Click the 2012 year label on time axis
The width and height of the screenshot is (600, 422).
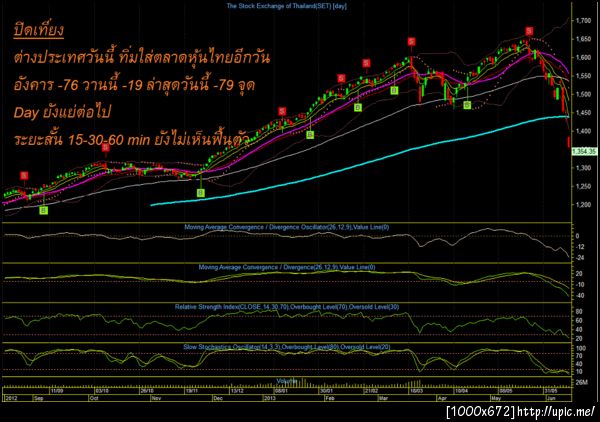tap(10, 398)
